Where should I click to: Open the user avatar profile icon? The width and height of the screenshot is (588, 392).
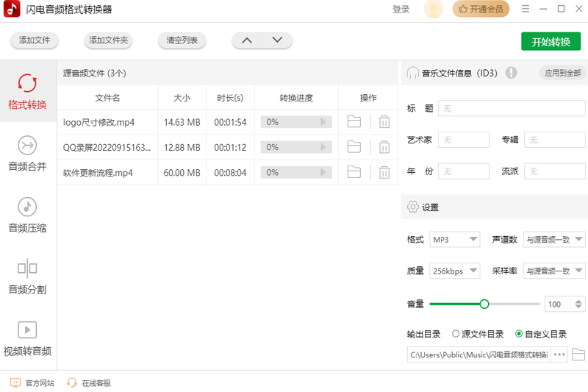click(433, 9)
